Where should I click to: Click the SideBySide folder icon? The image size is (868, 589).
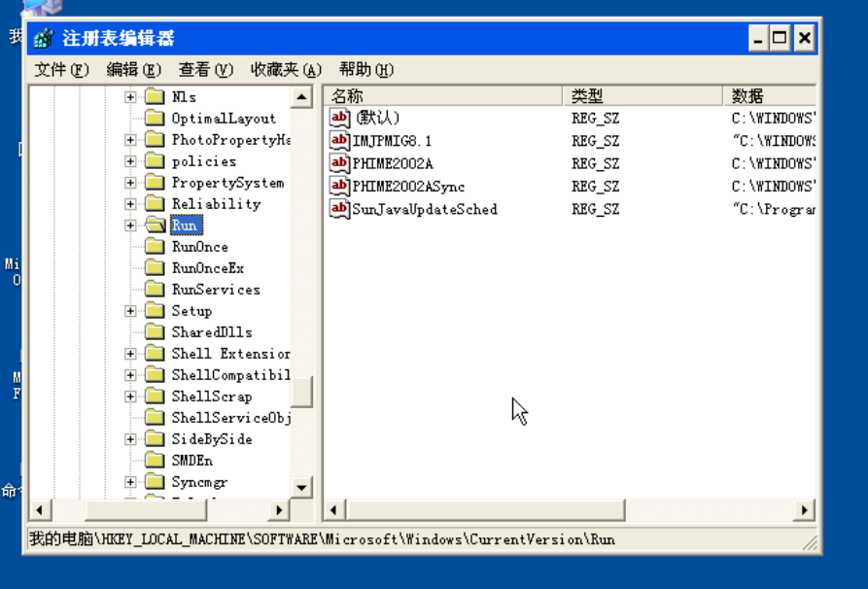[155, 439]
